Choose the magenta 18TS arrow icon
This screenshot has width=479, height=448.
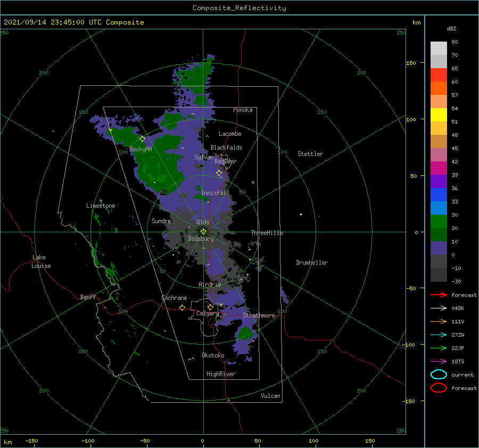(x=439, y=362)
